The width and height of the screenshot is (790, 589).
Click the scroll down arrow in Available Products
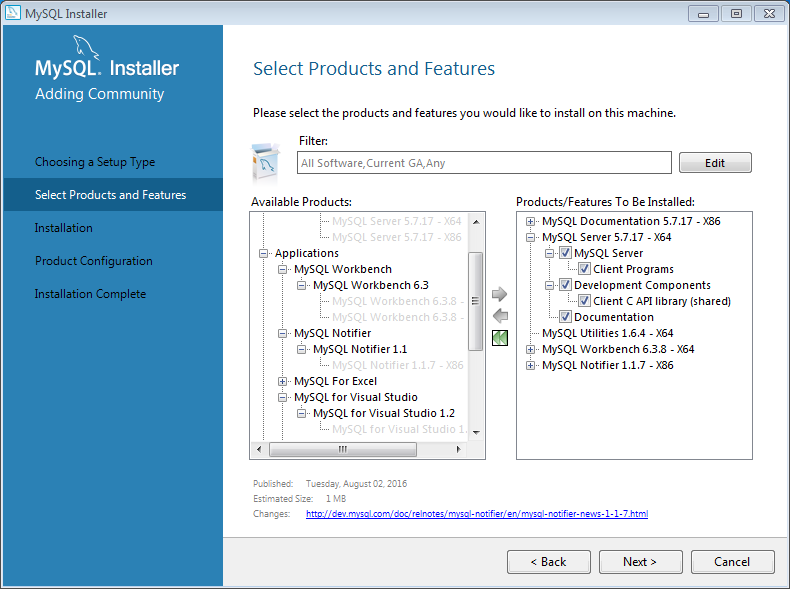[x=476, y=432]
